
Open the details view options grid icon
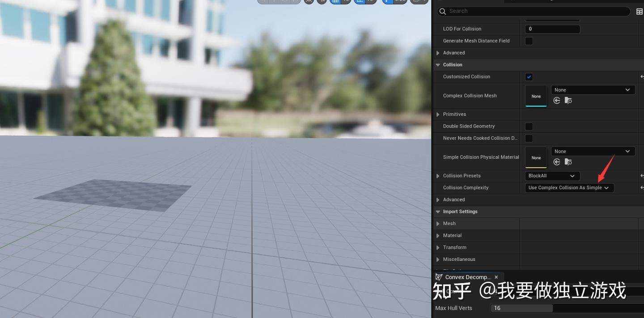click(x=640, y=11)
